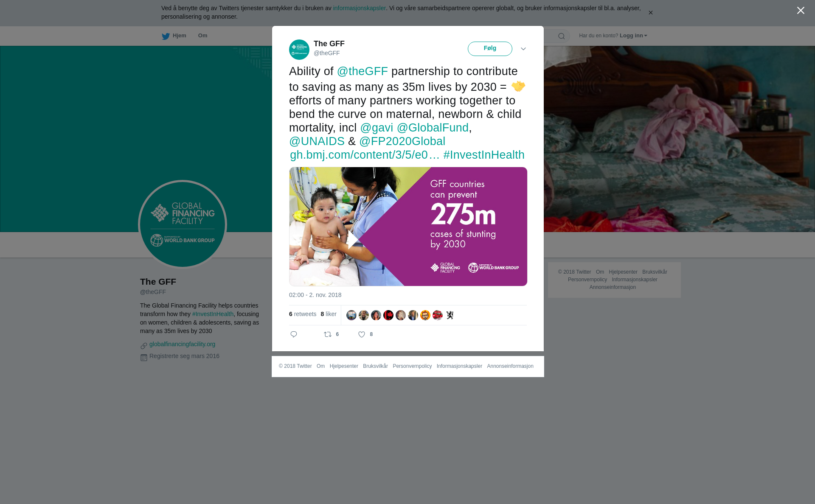Screen dimensions: 815x504
Task: Open the Logg inn dropdown
Action: [x=633, y=36]
